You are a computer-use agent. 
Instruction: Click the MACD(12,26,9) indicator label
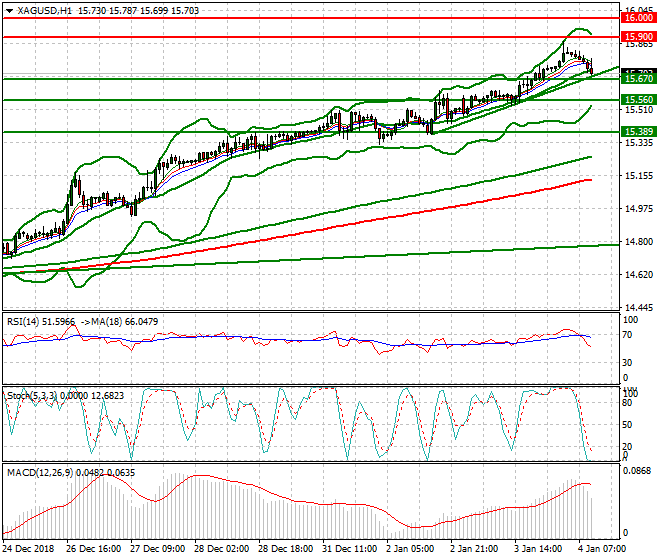40,473
